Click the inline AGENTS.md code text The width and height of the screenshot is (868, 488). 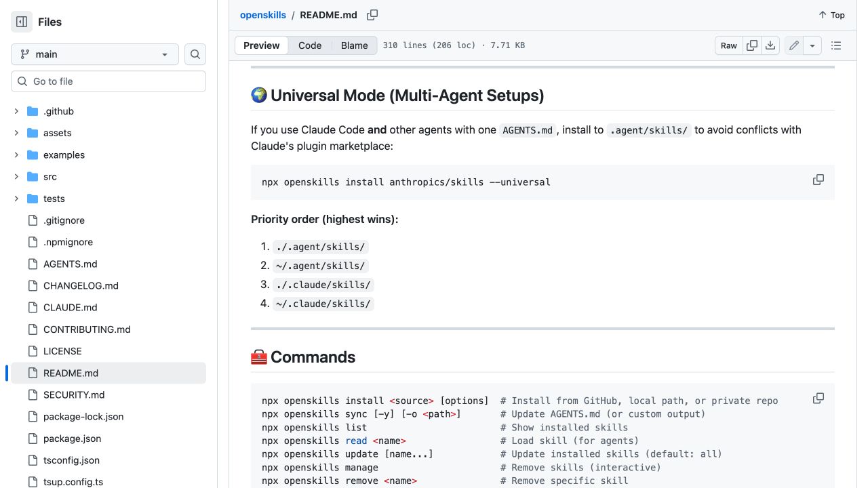click(528, 130)
